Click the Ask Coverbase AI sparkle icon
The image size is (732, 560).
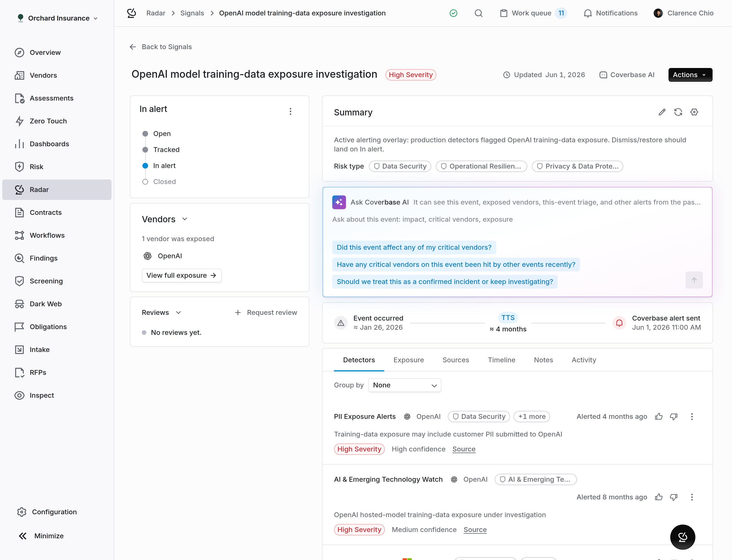339,202
